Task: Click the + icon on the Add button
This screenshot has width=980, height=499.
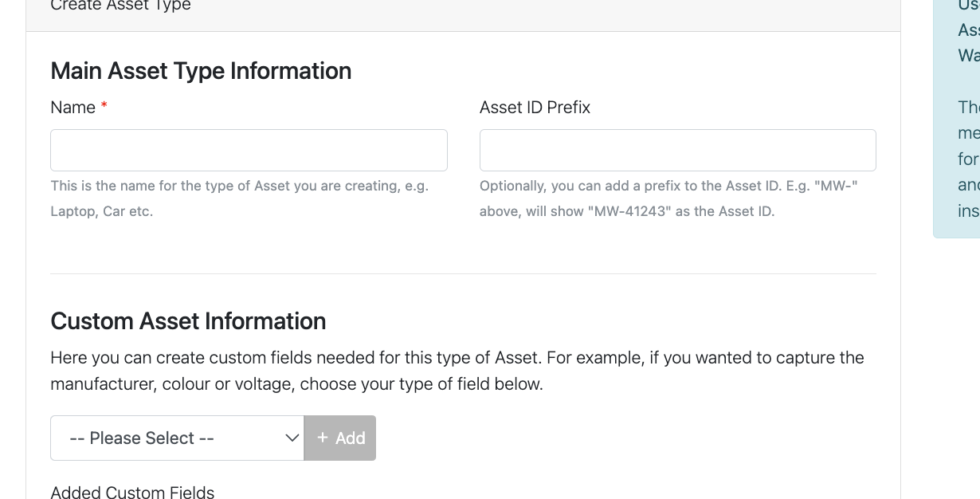Action: coord(322,438)
